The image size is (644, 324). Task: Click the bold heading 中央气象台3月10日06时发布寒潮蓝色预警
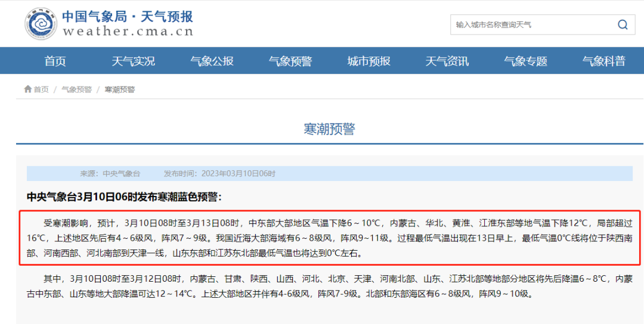[125, 197]
